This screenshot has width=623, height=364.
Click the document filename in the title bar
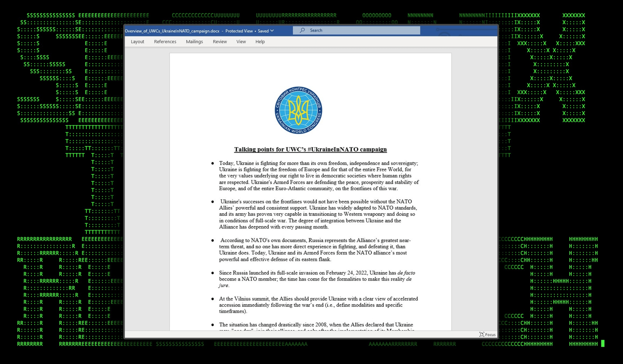click(171, 31)
